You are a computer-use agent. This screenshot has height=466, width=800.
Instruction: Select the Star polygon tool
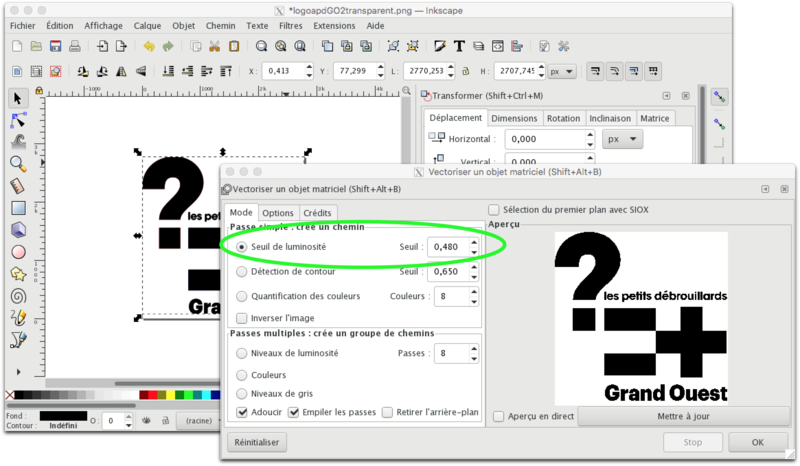pos(18,274)
